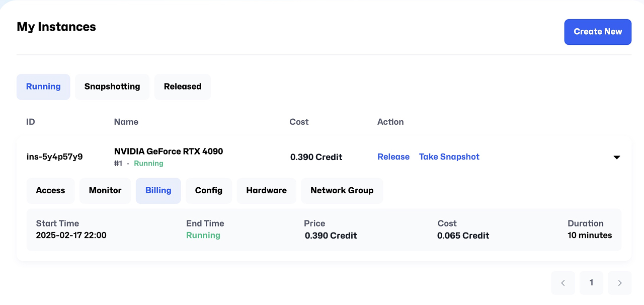Click the Start Time value 2025-02-17 22:00
The image size is (644, 305).
pos(71,235)
